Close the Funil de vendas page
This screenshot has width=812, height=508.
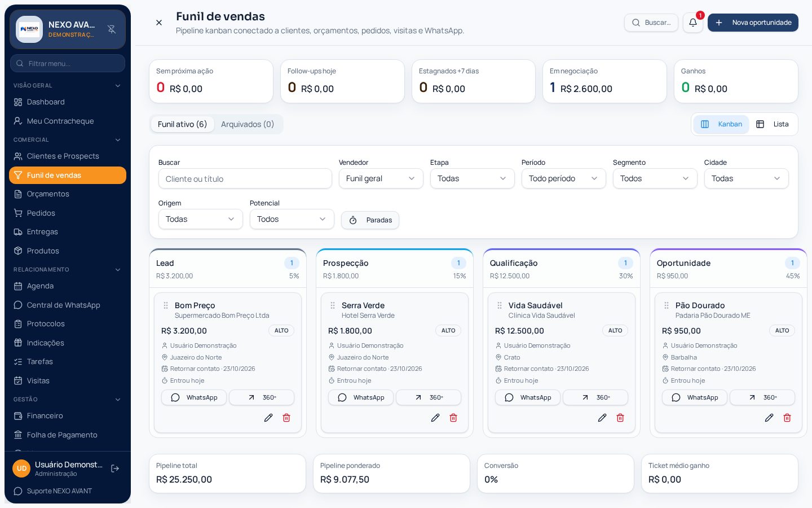(159, 23)
